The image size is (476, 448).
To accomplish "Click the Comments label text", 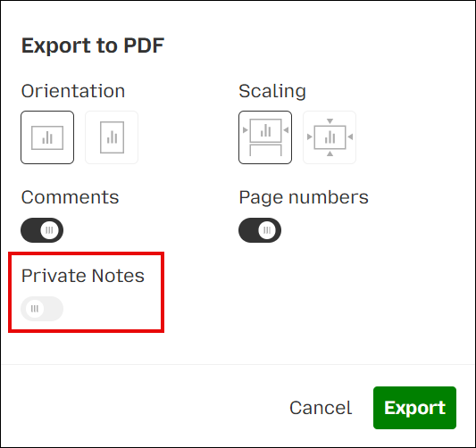I will point(71,197).
